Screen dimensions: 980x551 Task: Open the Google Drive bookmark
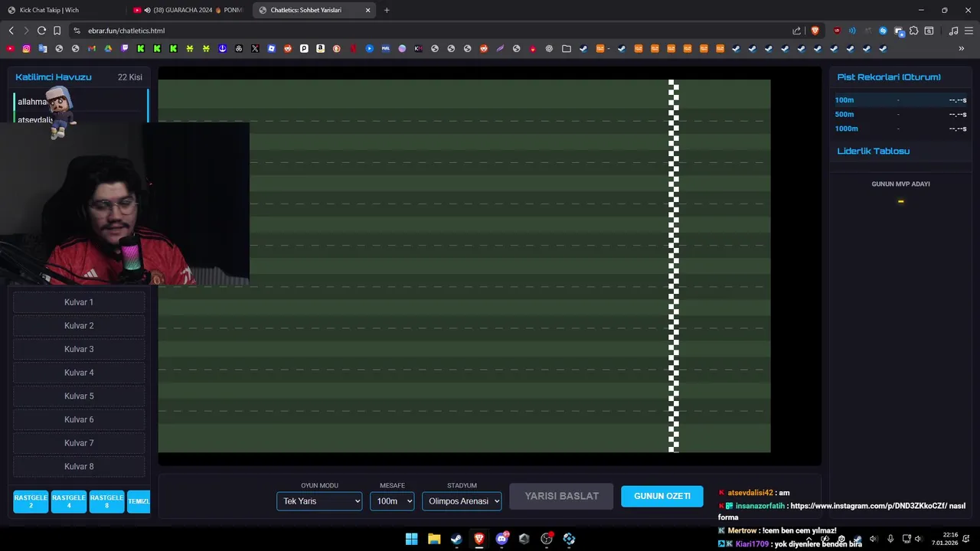(108, 48)
